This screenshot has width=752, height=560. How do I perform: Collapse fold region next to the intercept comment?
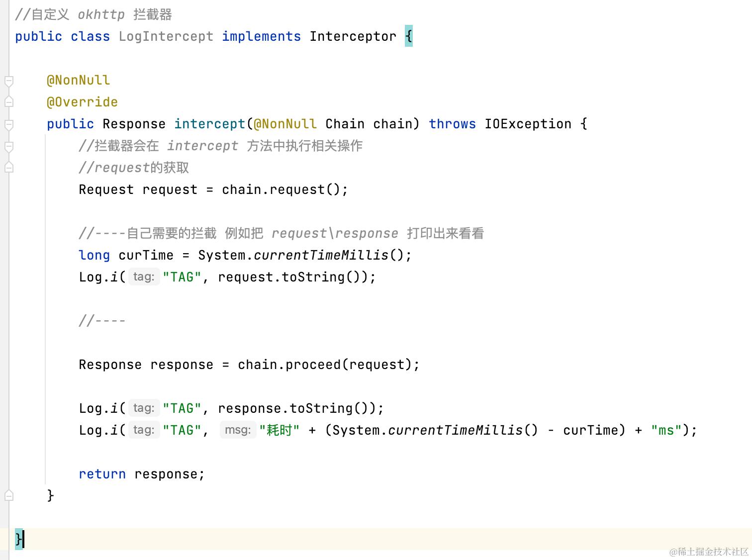[8, 147]
